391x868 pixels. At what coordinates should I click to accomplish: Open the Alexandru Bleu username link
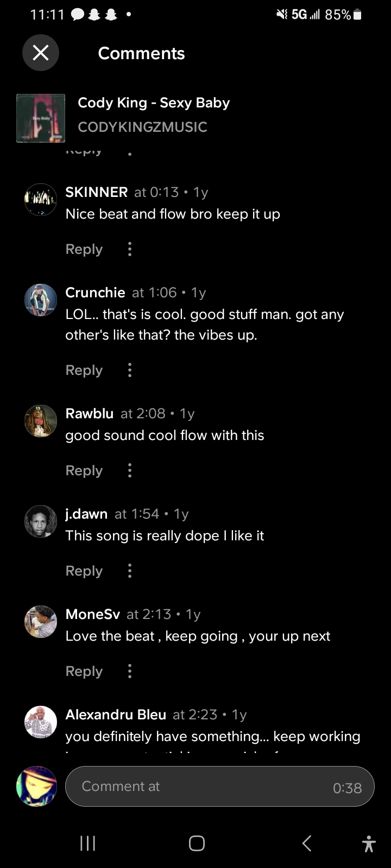[x=116, y=714]
